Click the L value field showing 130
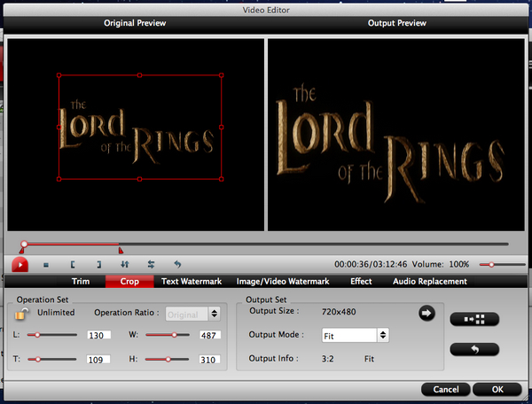The image size is (532, 404). click(98, 335)
